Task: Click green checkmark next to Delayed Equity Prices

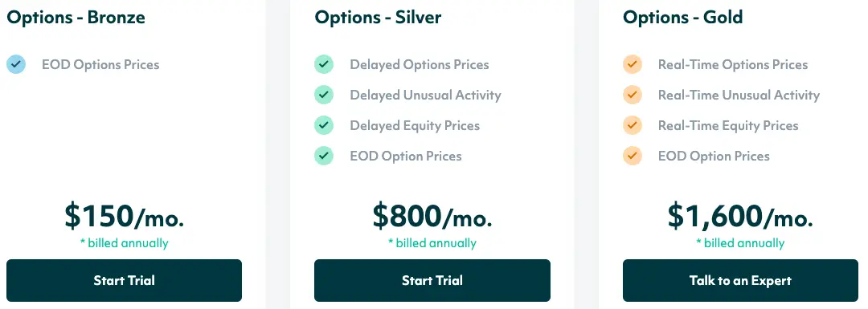Action: (x=324, y=125)
